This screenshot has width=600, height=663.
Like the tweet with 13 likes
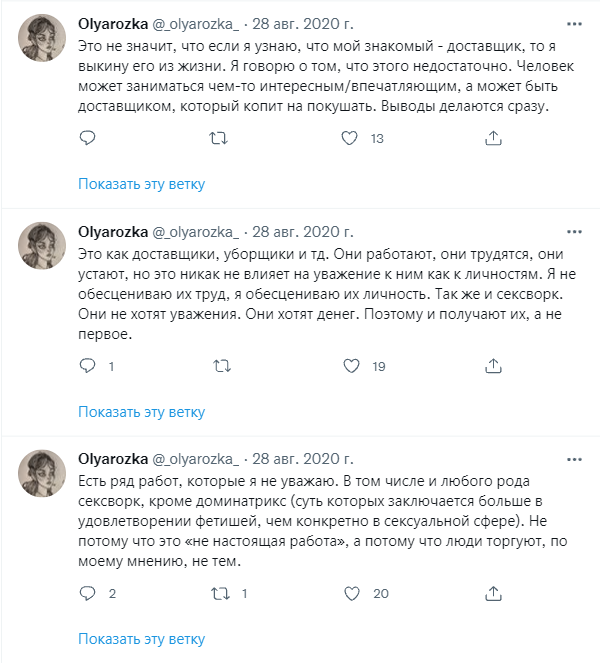(x=350, y=139)
